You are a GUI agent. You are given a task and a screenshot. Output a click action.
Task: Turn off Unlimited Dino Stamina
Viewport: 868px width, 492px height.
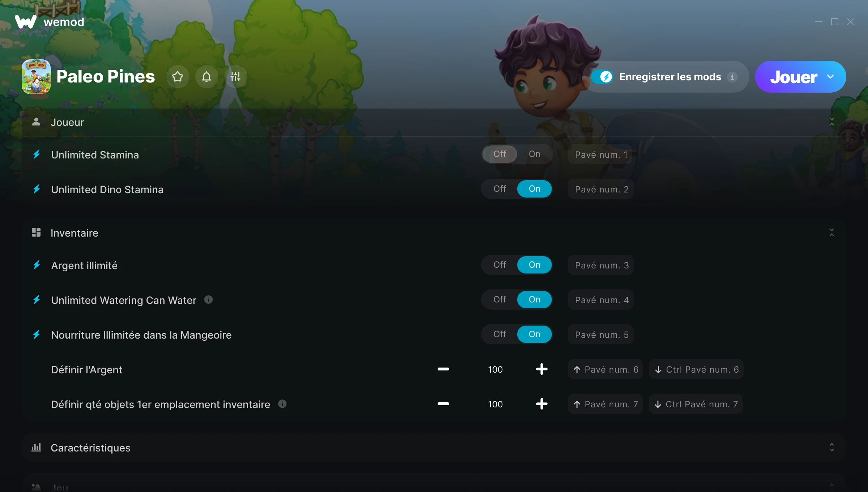pos(499,189)
